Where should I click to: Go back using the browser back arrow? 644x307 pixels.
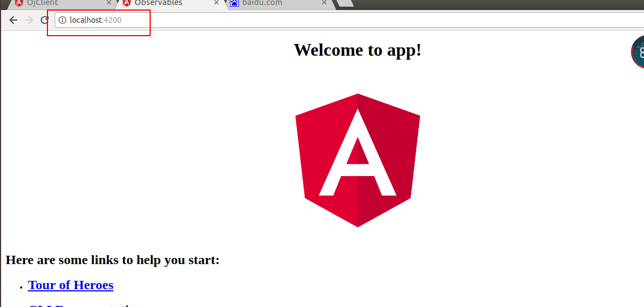pyautogui.click(x=13, y=20)
